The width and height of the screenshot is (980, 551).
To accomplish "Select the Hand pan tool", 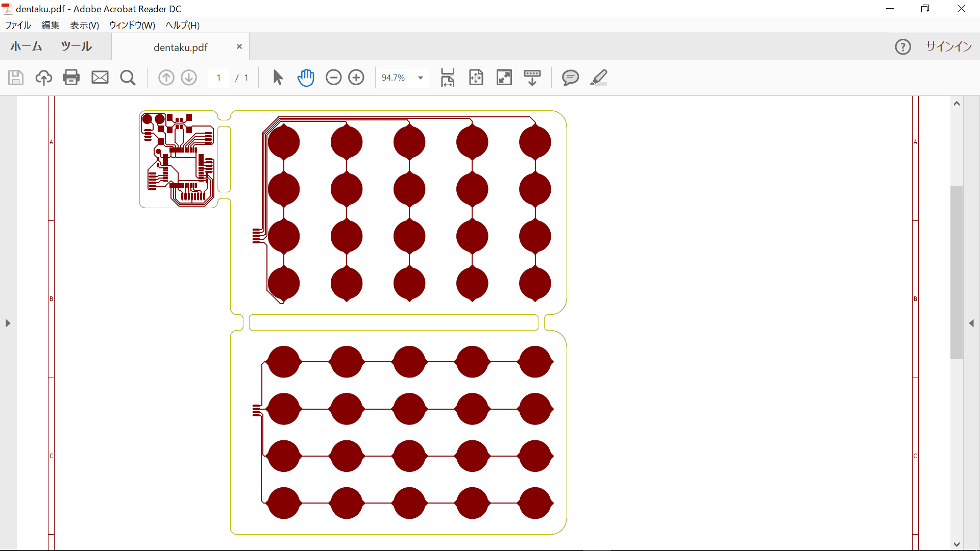I will coord(306,78).
